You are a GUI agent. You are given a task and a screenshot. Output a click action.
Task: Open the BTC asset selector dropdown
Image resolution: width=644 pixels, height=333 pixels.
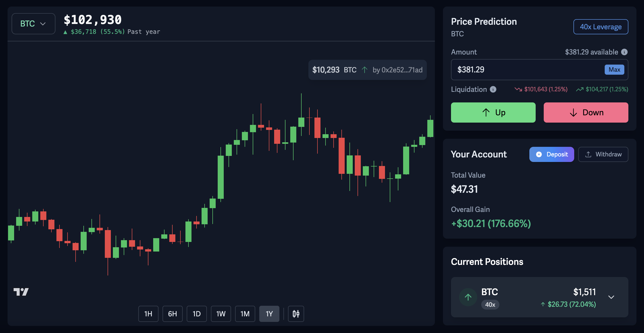[x=33, y=24]
